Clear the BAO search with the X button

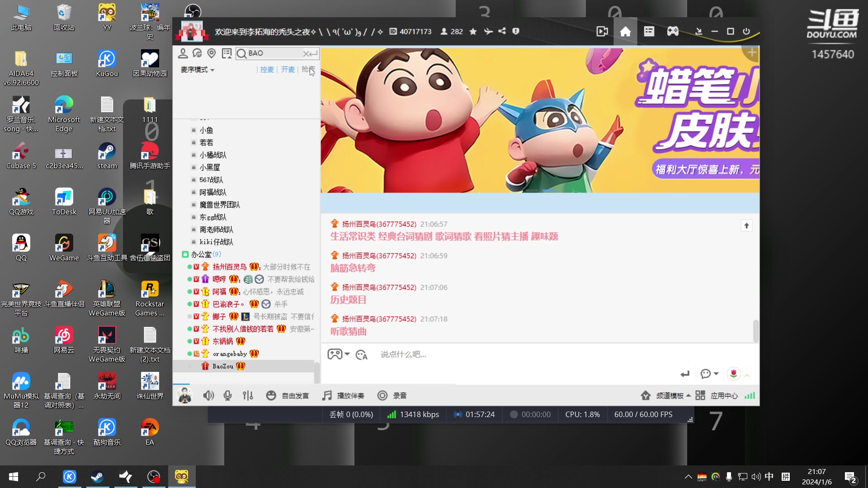307,53
